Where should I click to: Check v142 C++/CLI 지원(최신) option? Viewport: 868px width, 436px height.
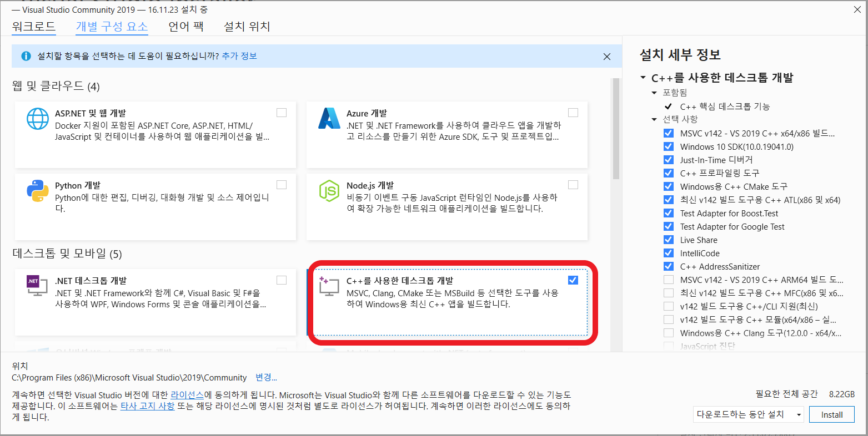[x=669, y=306]
